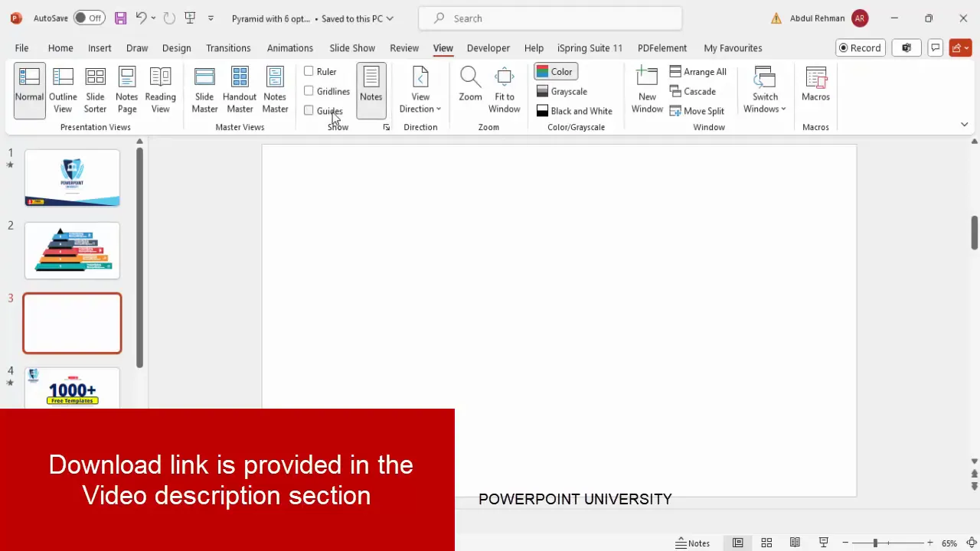Image resolution: width=980 pixels, height=551 pixels.
Task: Click Fit to Window
Action: [x=505, y=90]
